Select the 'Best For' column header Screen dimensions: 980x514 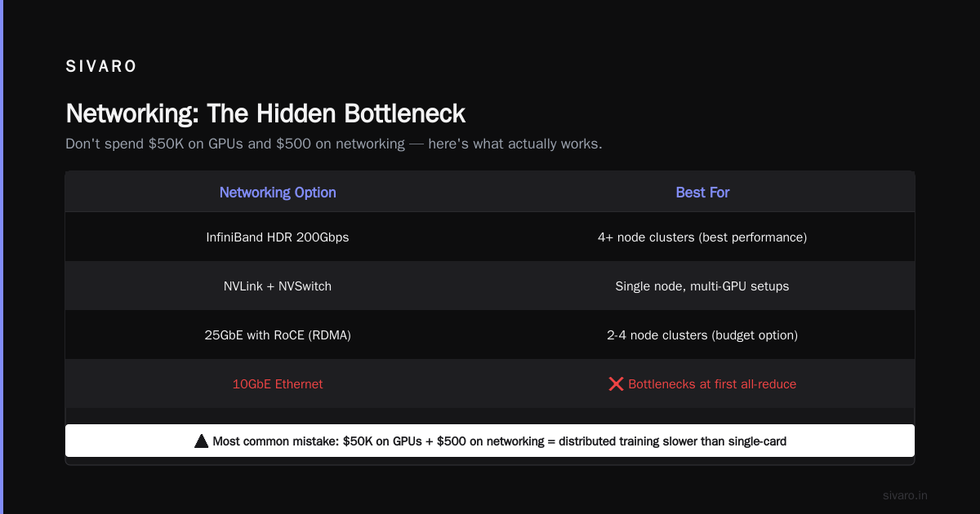click(702, 193)
